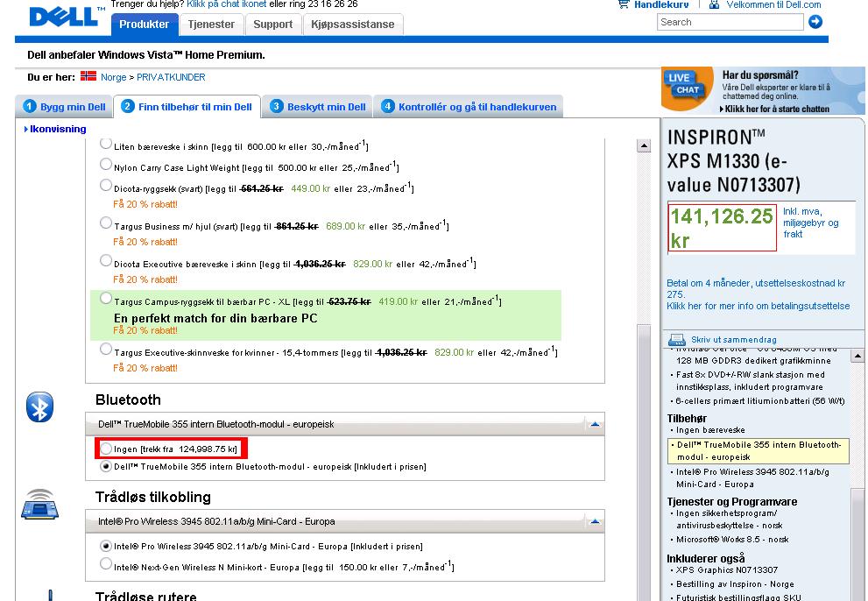The height and width of the screenshot is (601, 868).
Task: Click main list scrollbar up arrow
Action: tap(643, 146)
